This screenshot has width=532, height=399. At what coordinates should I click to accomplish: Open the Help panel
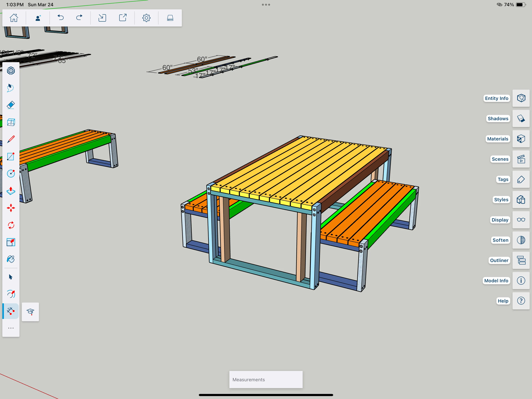point(521,301)
